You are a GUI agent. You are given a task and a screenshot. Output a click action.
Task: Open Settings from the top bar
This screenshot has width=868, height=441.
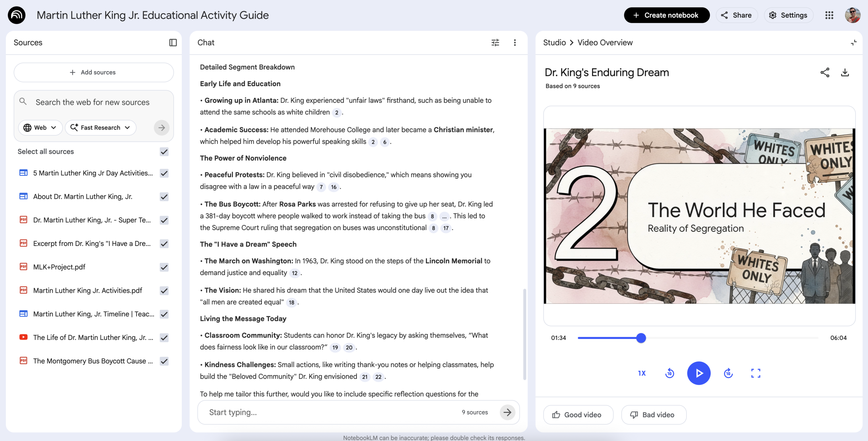(x=788, y=15)
